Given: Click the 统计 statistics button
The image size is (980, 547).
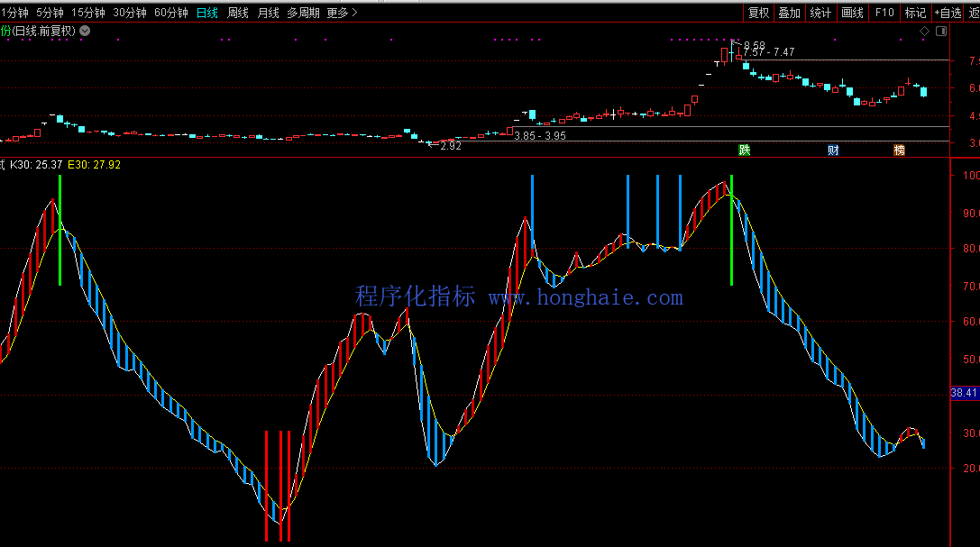Looking at the screenshot, I should (x=820, y=13).
